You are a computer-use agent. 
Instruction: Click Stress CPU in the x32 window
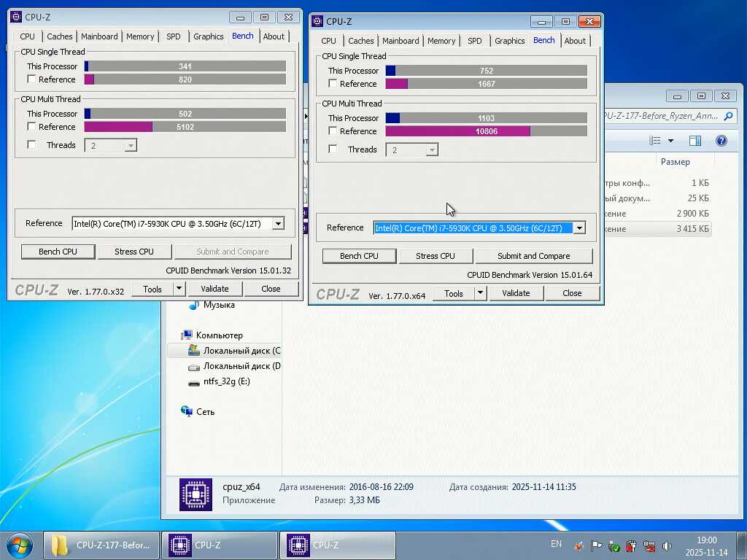[134, 252]
